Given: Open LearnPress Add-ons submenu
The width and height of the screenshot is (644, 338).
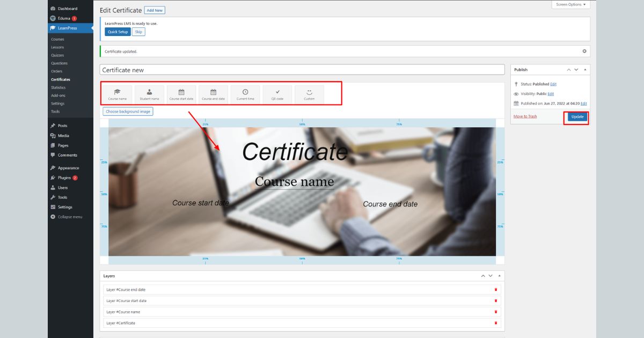Looking at the screenshot, I should point(57,95).
